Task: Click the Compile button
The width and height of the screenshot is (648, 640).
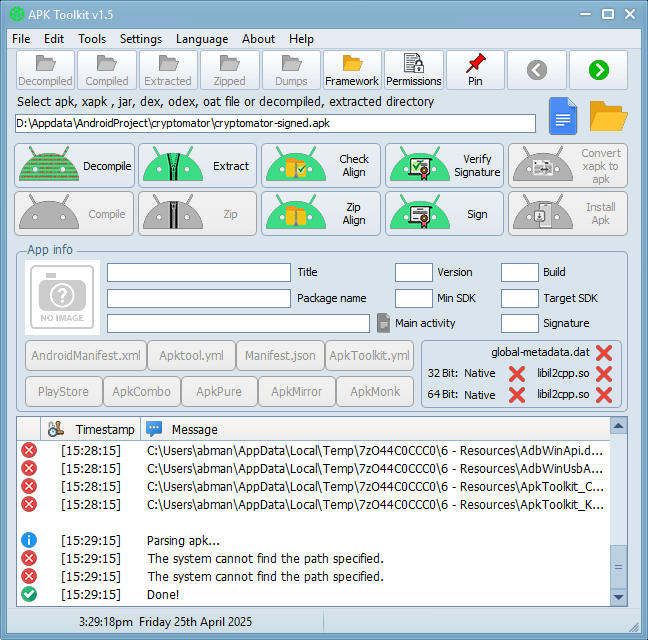Action: tap(74, 214)
